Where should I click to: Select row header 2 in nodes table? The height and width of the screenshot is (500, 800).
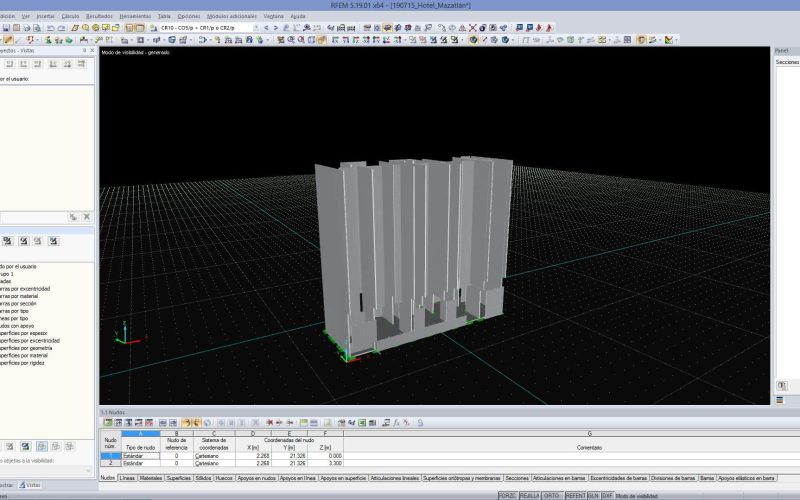point(110,463)
